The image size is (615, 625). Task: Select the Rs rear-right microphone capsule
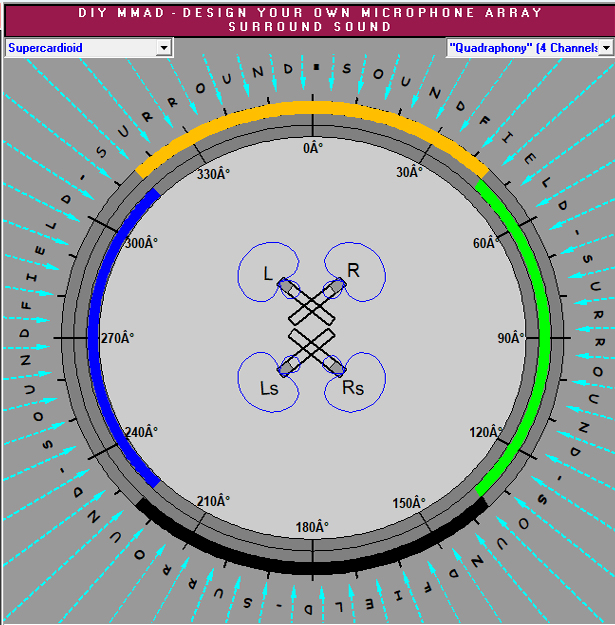[337, 365]
